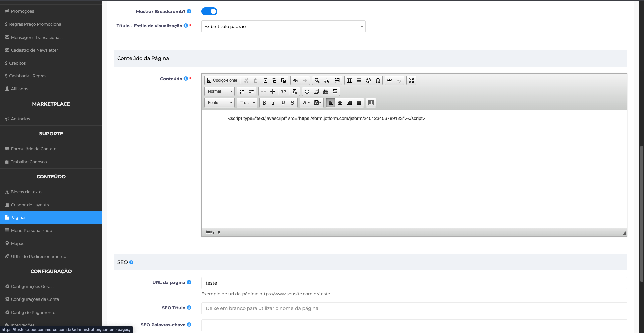Open the background color picker
644x333 pixels.
[x=317, y=103]
